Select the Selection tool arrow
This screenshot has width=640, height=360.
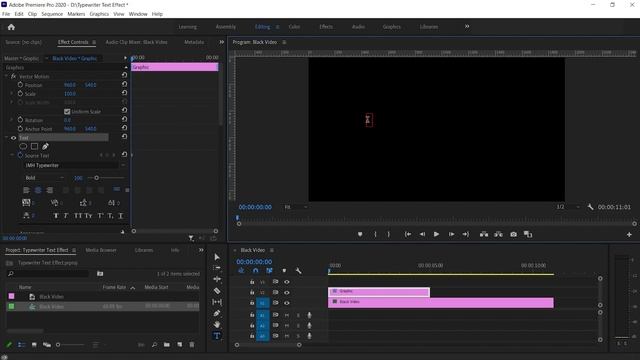click(x=217, y=257)
